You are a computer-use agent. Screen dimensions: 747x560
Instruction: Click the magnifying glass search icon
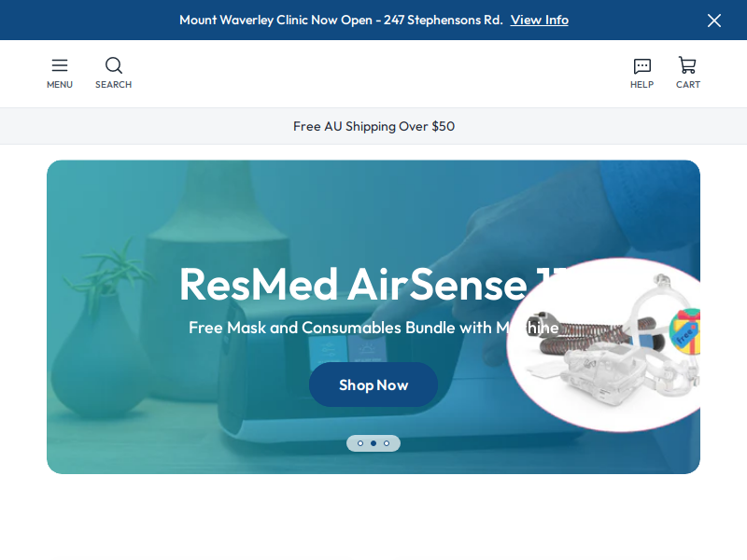point(113,65)
